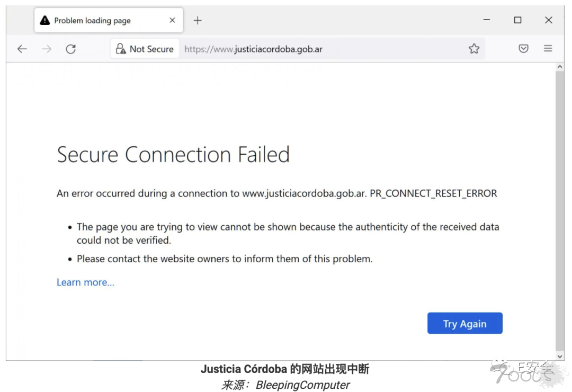Click the URL address bar field

click(x=318, y=49)
